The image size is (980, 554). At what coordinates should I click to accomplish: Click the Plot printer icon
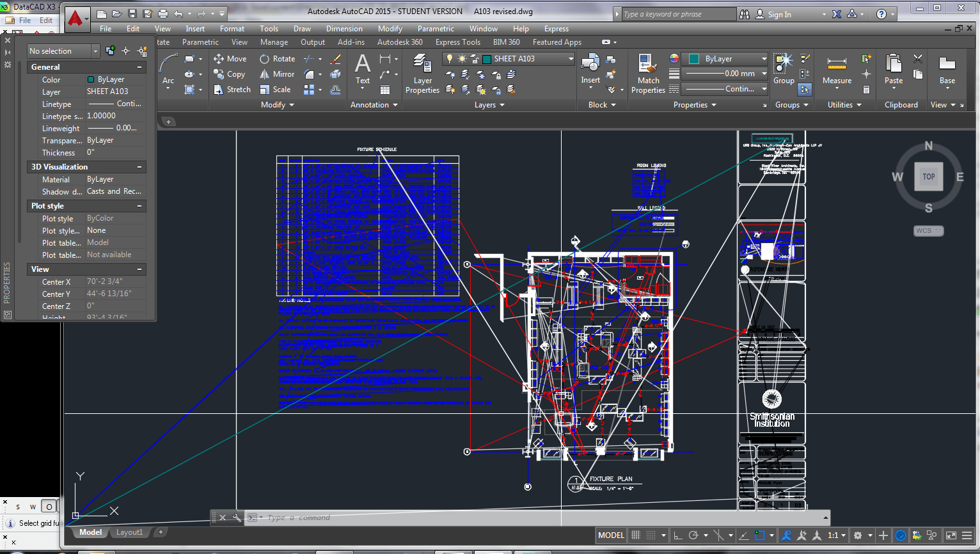click(163, 13)
